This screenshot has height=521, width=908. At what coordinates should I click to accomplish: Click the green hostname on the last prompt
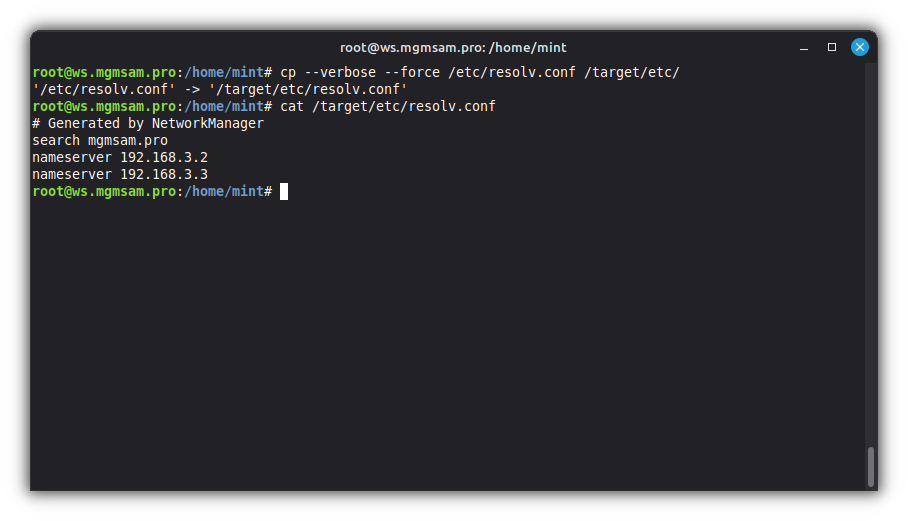click(x=104, y=191)
